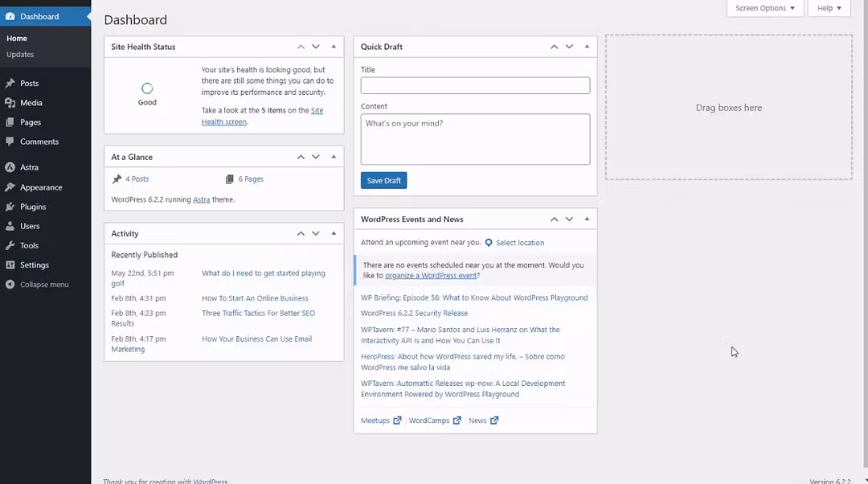Go to the Users menu
This screenshot has width=868, height=484.
30,227
